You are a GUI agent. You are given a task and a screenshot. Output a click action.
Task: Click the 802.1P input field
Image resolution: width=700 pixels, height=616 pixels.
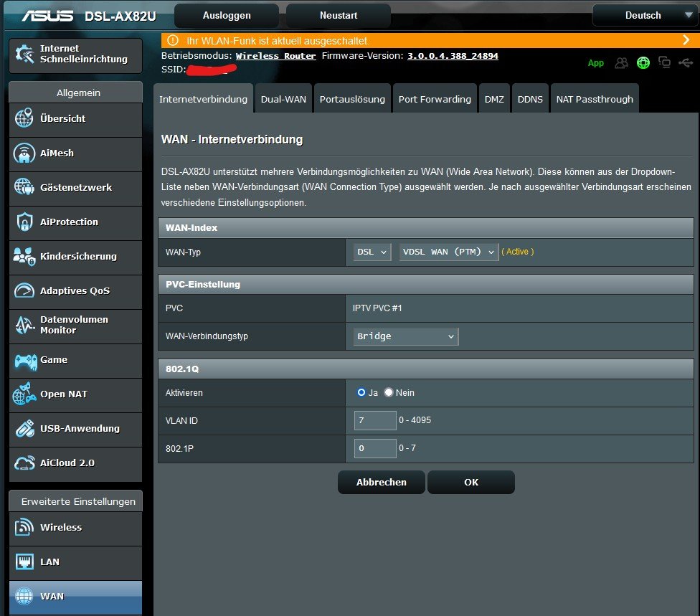(375, 448)
